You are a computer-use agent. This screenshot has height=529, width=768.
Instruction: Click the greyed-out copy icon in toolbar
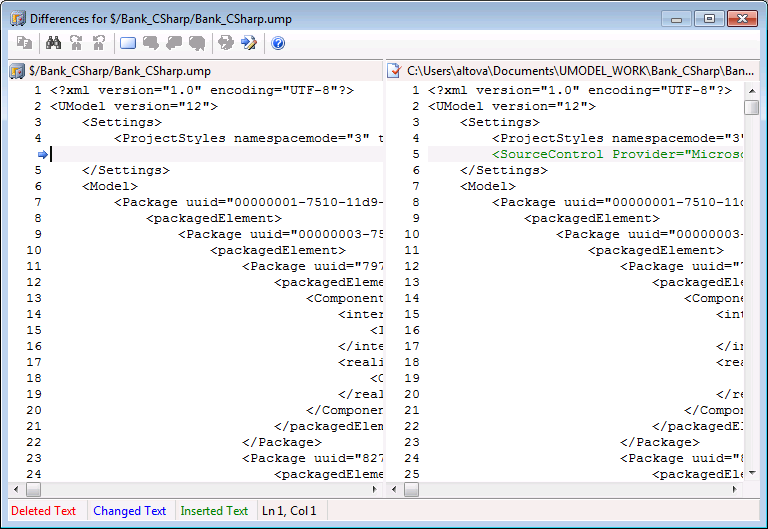pyautogui.click(x=24, y=43)
